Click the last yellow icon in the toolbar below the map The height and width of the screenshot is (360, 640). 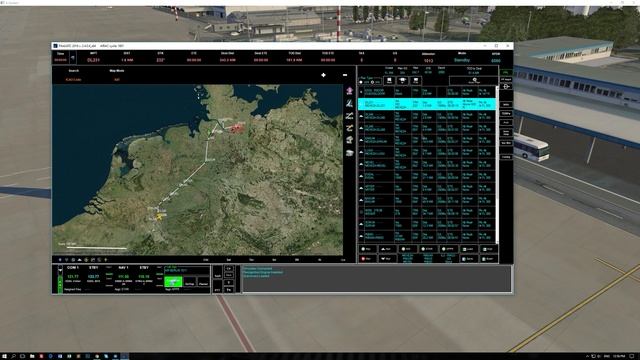106,260
